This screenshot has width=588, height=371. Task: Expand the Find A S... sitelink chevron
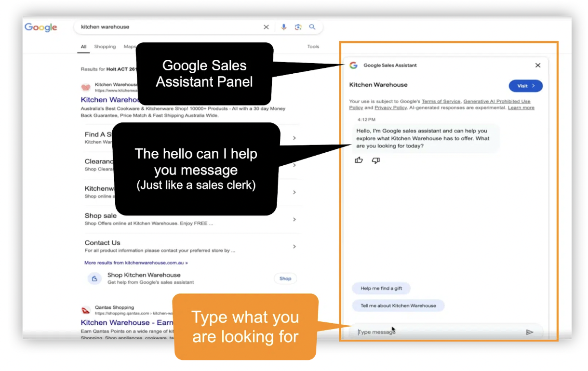(294, 138)
